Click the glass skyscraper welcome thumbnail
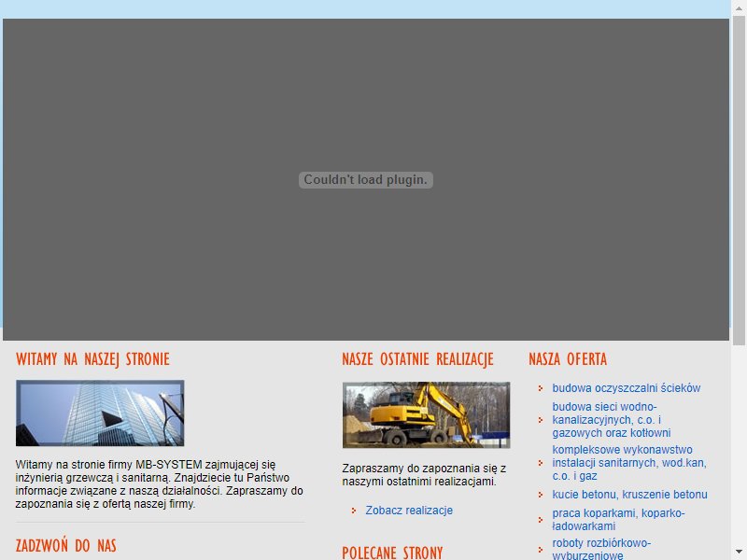The image size is (747, 560). click(x=100, y=413)
